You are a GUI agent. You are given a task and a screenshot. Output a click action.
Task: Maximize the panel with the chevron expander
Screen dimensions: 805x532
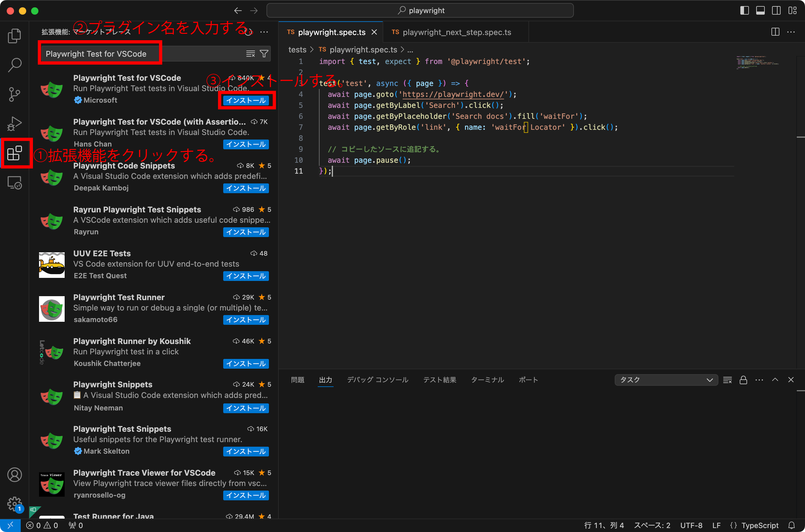click(775, 380)
